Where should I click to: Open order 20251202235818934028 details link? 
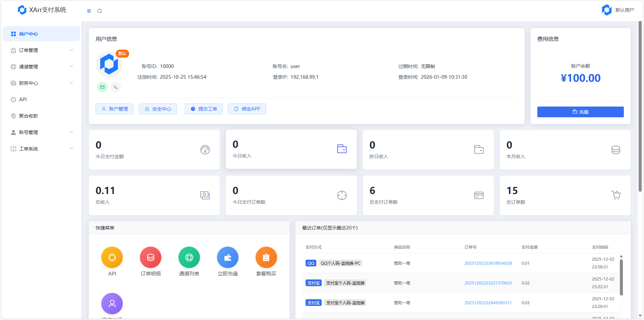click(488, 263)
